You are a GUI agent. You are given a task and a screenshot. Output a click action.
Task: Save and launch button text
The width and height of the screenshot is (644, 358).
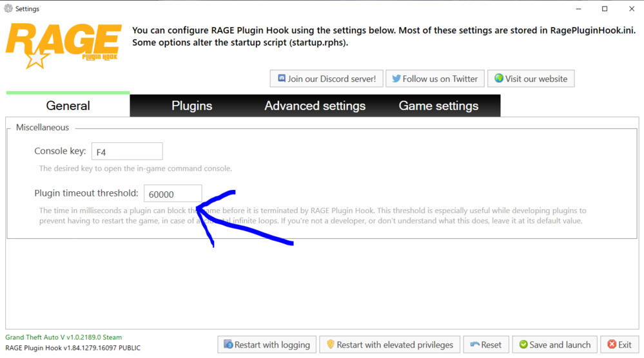pyautogui.click(x=560, y=345)
